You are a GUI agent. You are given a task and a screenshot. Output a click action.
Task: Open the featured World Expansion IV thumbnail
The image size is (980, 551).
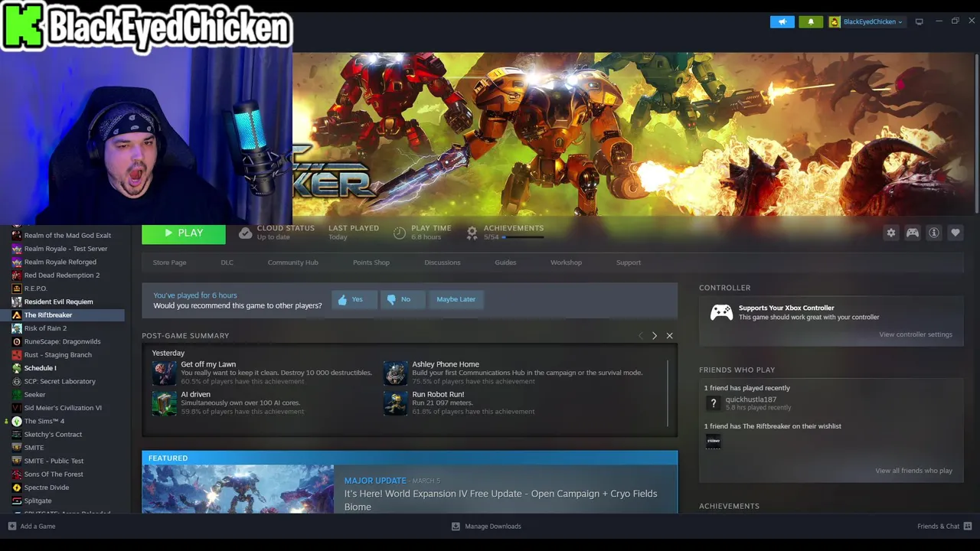pos(238,489)
